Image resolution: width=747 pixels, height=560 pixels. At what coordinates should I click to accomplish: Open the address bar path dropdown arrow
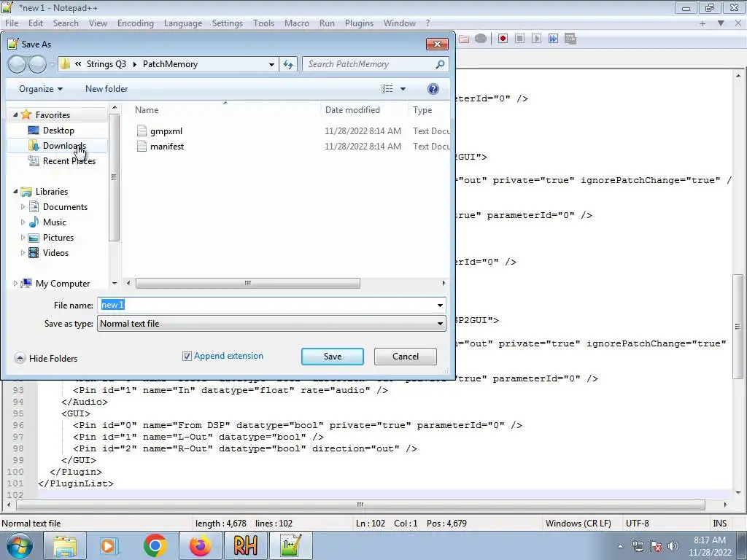(271, 64)
